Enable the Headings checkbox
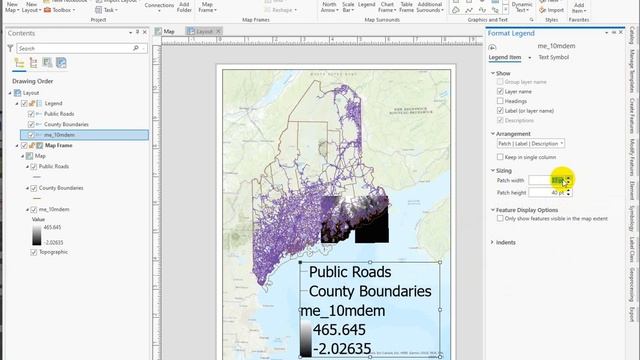Image resolution: width=640 pixels, height=360 pixels. 500,101
